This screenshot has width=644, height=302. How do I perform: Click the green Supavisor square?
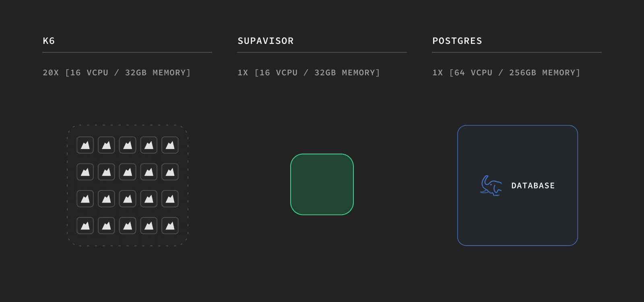click(322, 184)
